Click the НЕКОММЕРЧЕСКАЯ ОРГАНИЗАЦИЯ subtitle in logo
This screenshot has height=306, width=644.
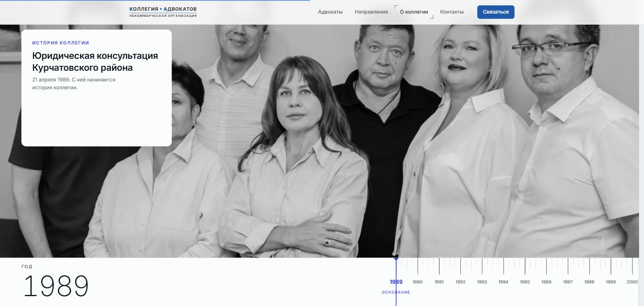click(163, 16)
